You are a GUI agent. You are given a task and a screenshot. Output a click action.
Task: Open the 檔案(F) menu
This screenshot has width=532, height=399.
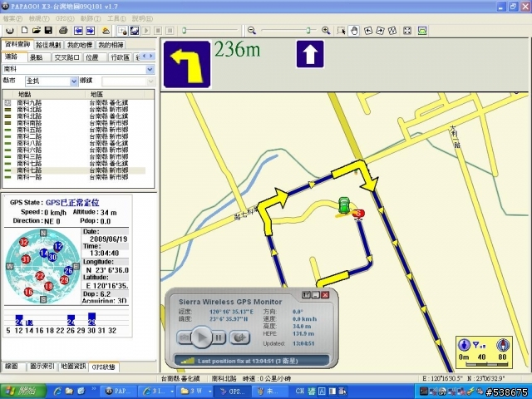[x=12, y=18]
